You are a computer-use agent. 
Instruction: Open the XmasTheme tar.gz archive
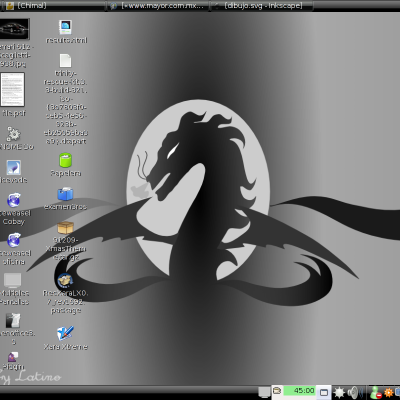tap(65, 228)
